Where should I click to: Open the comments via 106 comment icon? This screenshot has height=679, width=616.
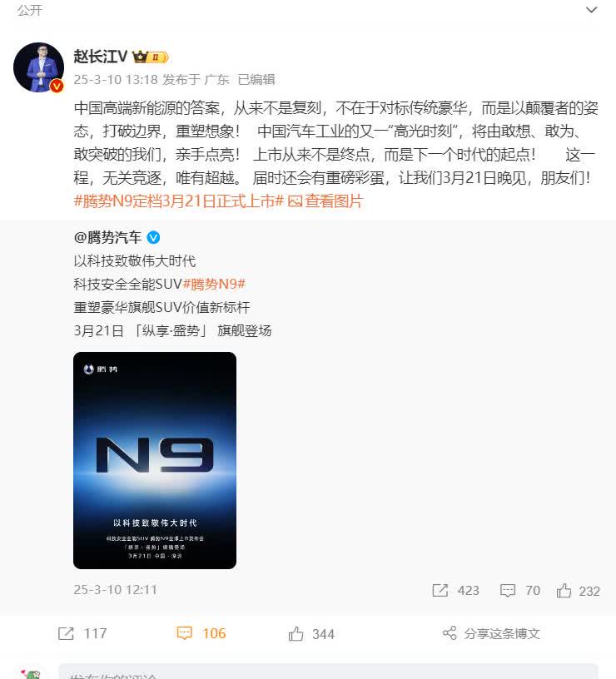tap(201, 633)
